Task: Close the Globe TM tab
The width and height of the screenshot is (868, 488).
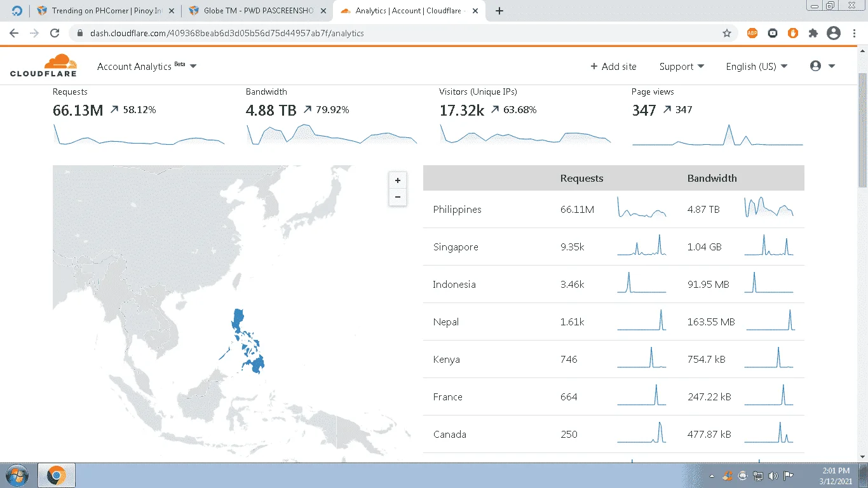Action: point(323,11)
